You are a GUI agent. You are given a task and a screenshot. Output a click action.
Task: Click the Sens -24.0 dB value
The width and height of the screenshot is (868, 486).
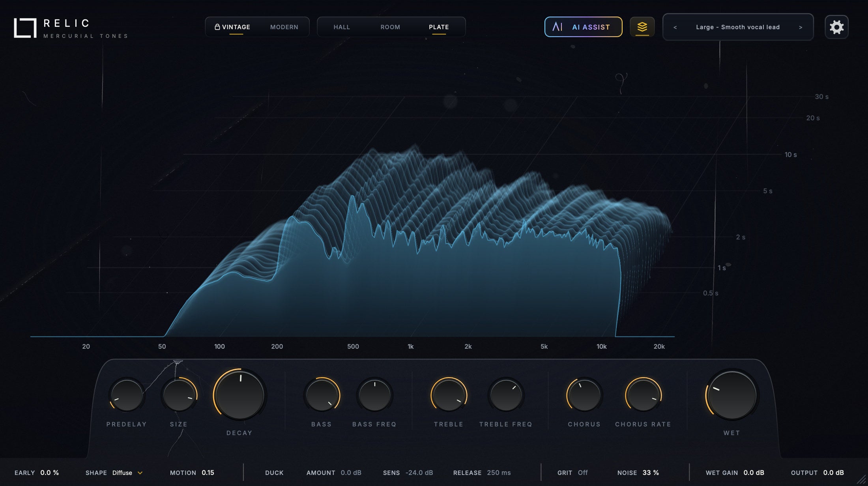(419, 473)
